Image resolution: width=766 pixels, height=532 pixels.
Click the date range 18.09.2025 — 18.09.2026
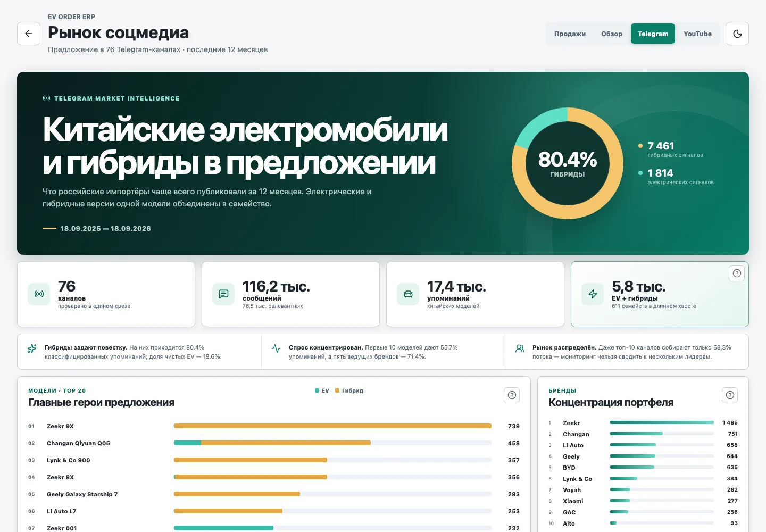pyautogui.click(x=105, y=228)
